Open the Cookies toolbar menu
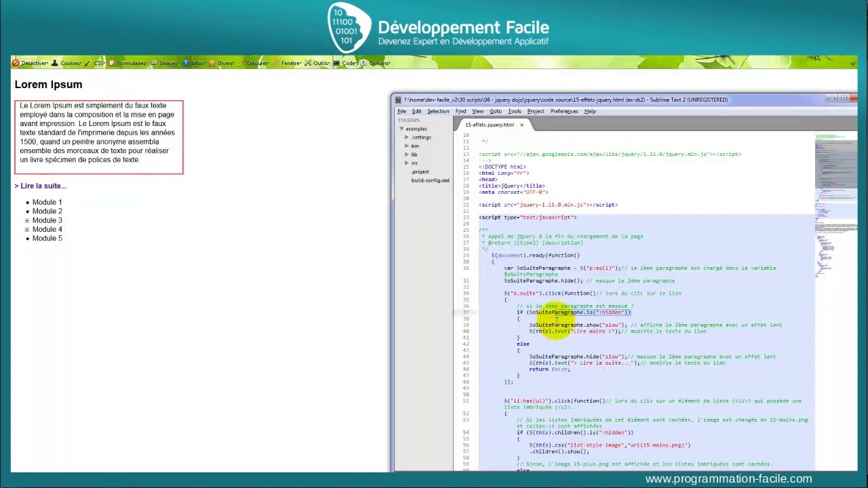 pyautogui.click(x=66, y=63)
